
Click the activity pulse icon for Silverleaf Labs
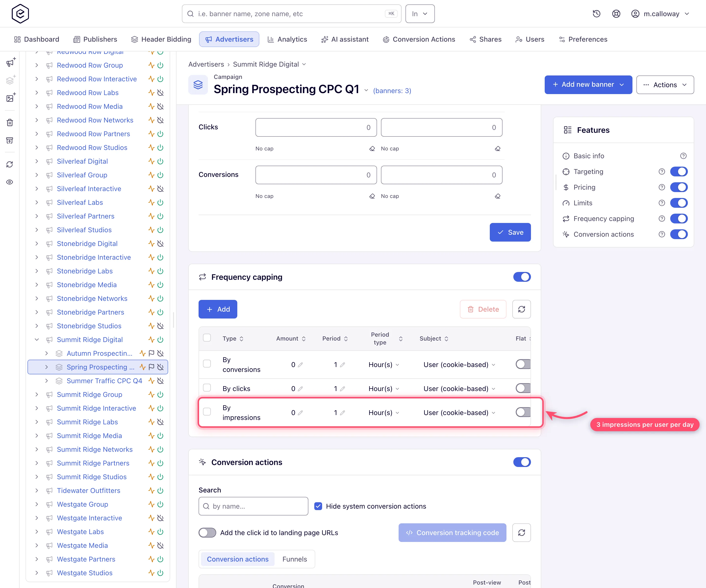tap(151, 203)
